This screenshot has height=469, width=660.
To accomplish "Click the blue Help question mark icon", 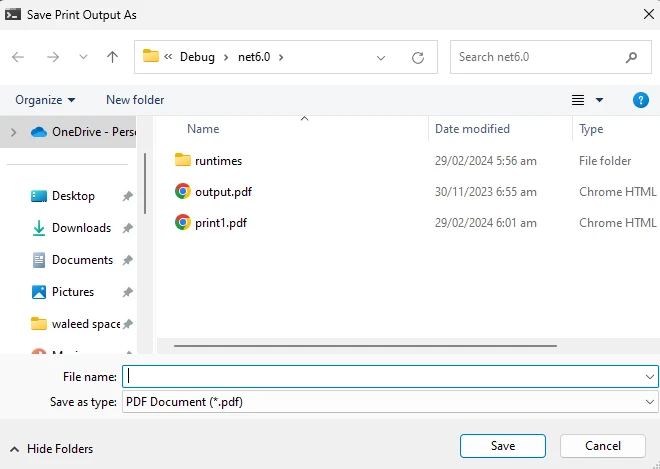I will pos(641,100).
